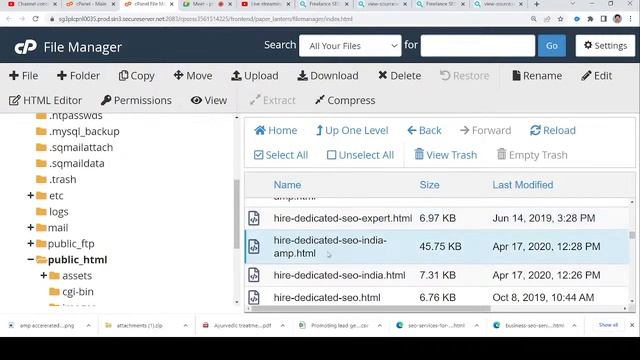This screenshot has height=360, width=640.
Task: Open browser extensions puzzle icon
Action: 590,19
